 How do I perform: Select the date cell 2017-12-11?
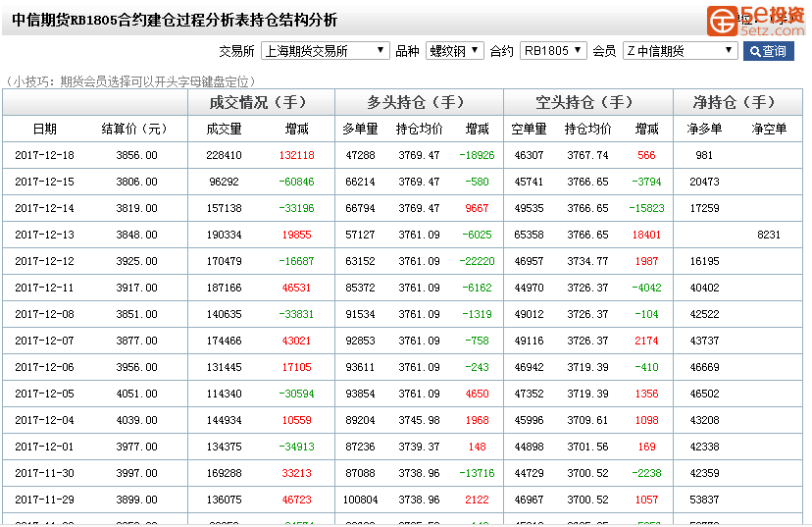click(x=44, y=288)
